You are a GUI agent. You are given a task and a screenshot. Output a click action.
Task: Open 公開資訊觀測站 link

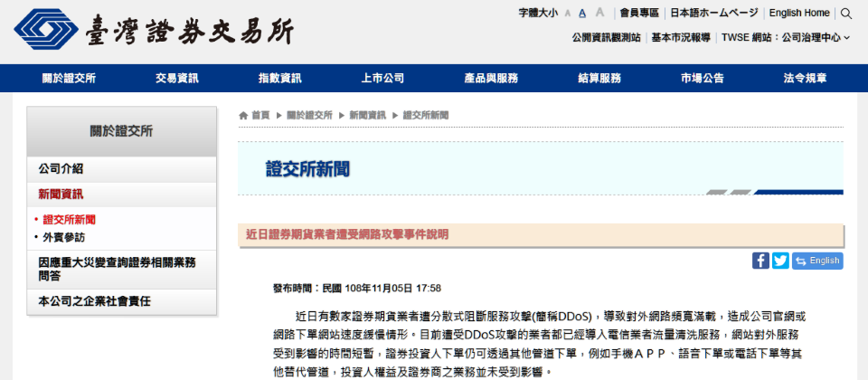click(606, 38)
